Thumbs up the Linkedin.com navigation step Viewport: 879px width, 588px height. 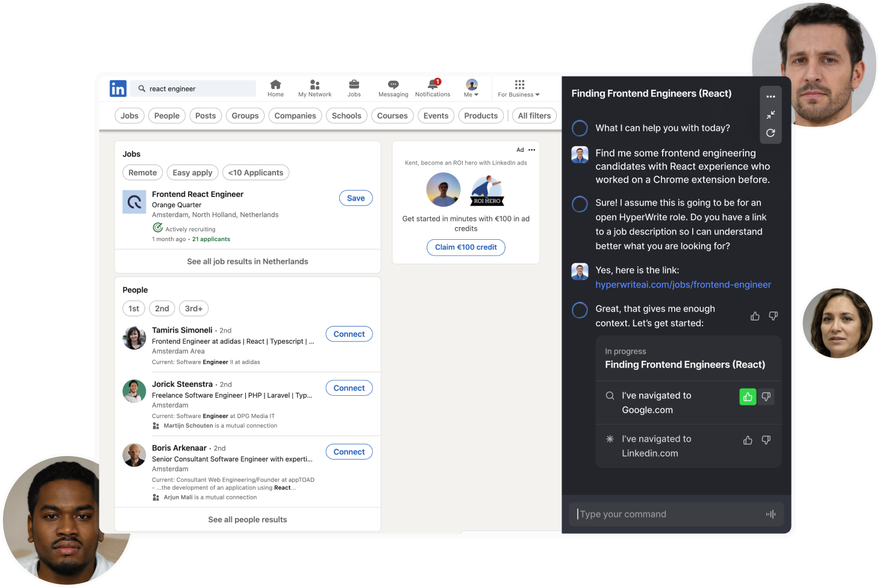pyautogui.click(x=748, y=440)
